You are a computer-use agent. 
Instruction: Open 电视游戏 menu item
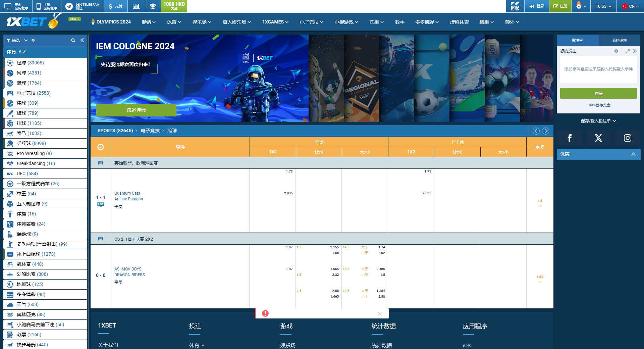[346, 22]
